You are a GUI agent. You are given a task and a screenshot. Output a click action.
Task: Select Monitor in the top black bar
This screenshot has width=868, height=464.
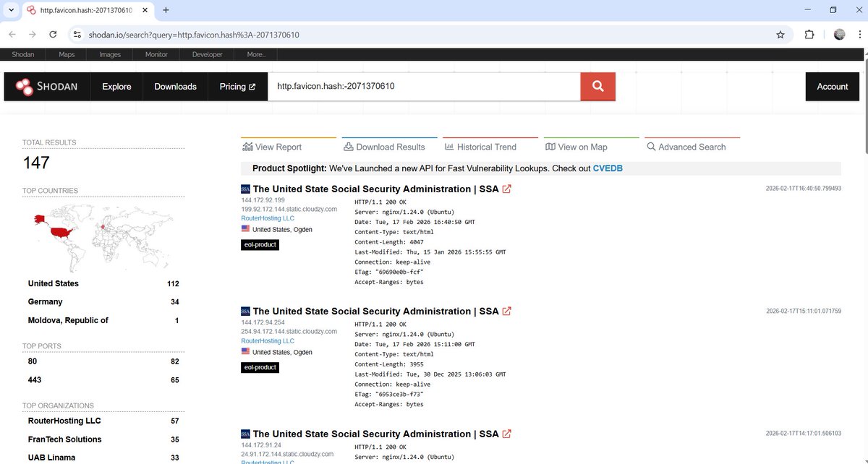pos(156,54)
